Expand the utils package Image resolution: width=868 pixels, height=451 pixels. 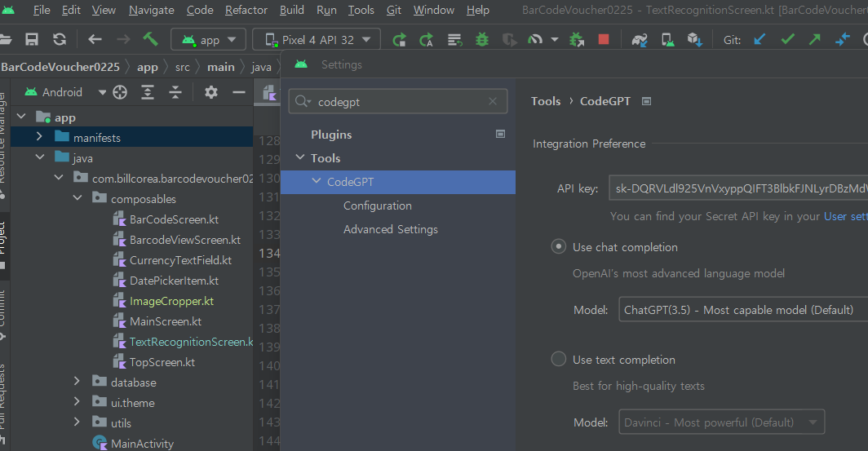[77, 422]
